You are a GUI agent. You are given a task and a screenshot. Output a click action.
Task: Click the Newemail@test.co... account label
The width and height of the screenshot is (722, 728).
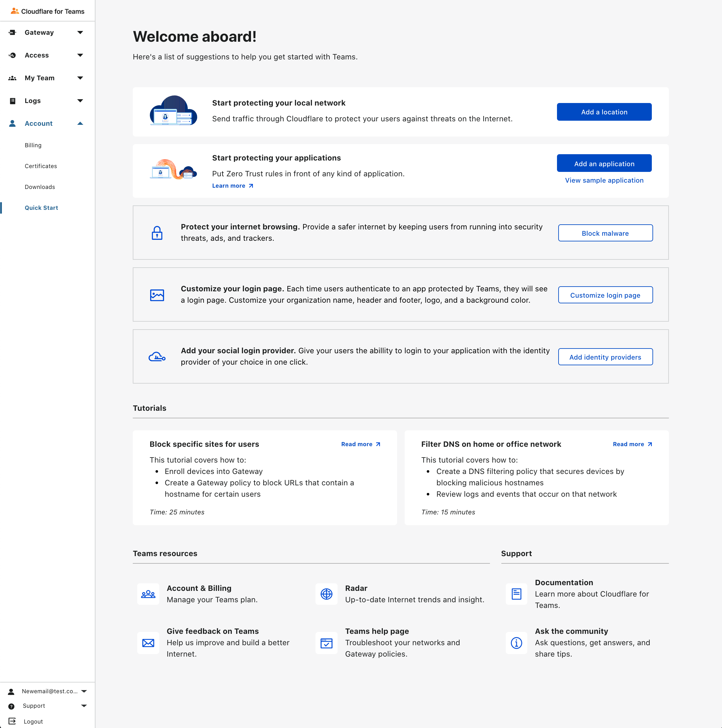[49, 691]
